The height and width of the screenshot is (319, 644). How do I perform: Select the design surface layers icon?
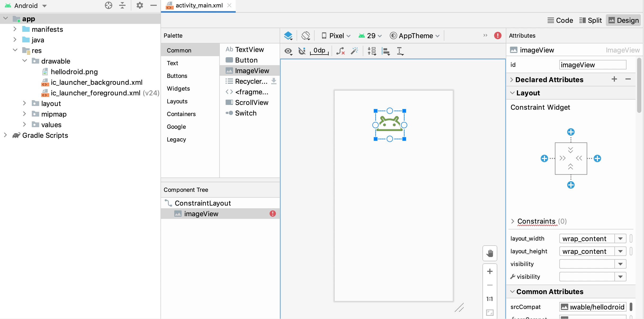point(288,36)
